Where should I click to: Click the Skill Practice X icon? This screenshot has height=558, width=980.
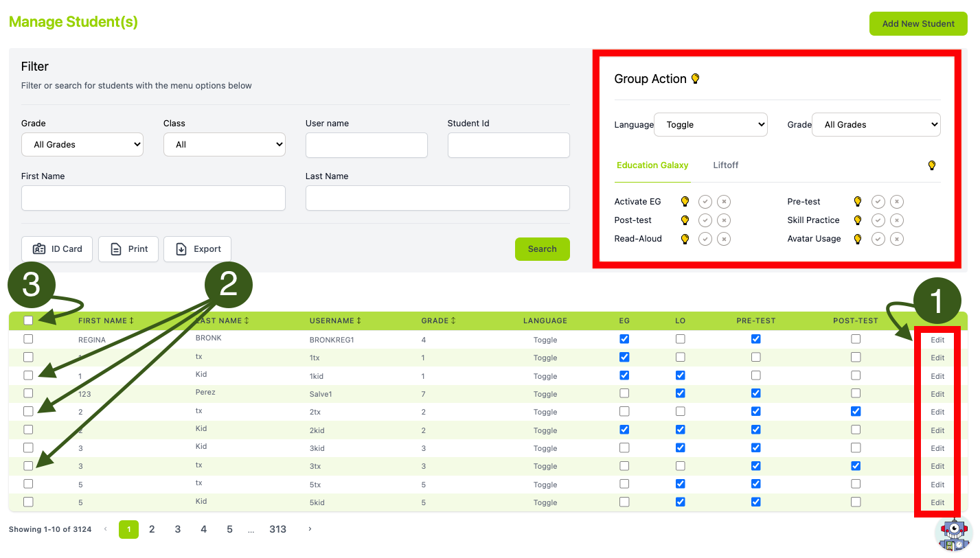[x=897, y=220]
